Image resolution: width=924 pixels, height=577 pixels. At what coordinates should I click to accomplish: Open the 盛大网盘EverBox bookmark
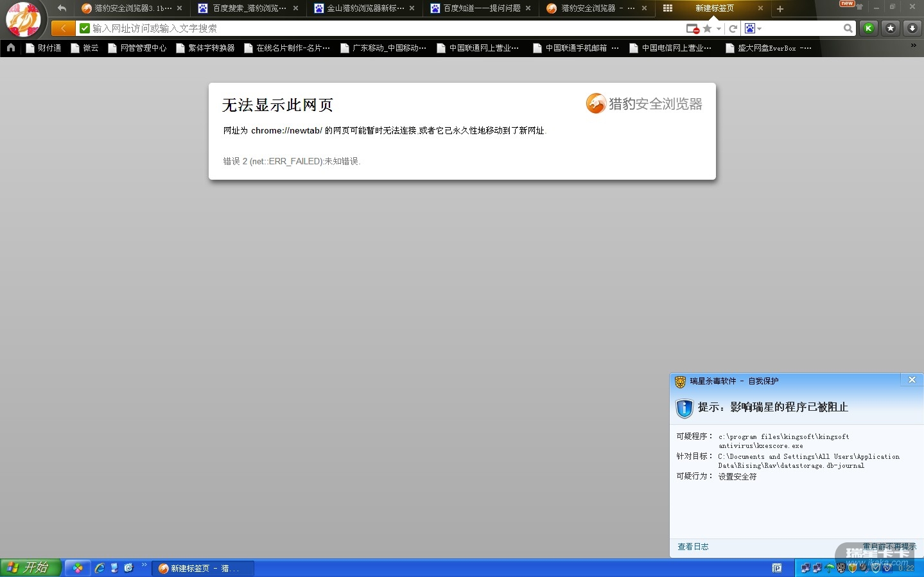coord(768,48)
